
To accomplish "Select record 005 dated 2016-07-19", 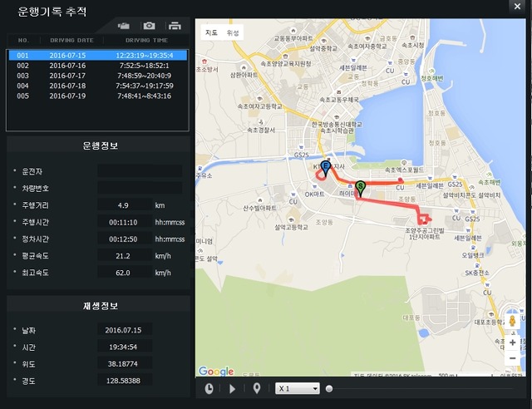I will 98,96.
